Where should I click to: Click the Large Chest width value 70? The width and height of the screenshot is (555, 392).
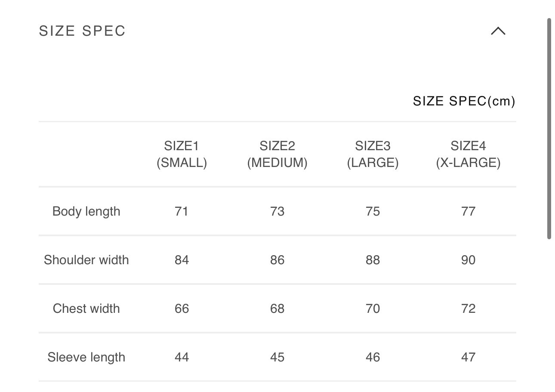click(373, 309)
